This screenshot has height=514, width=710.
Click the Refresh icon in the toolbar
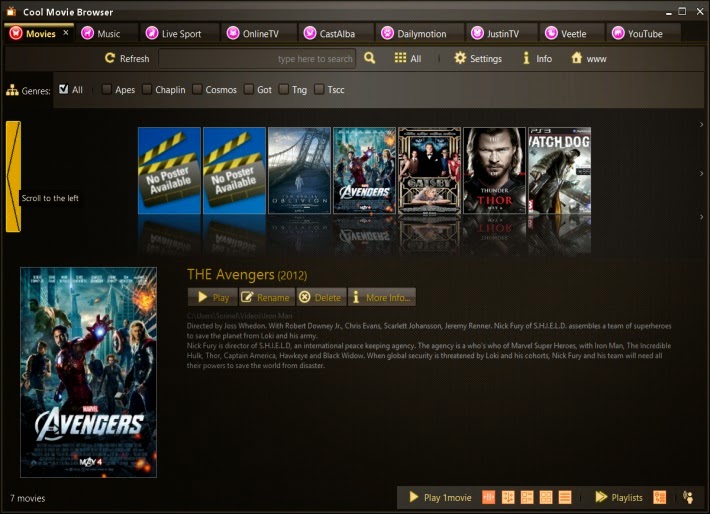tap(110, 58)
